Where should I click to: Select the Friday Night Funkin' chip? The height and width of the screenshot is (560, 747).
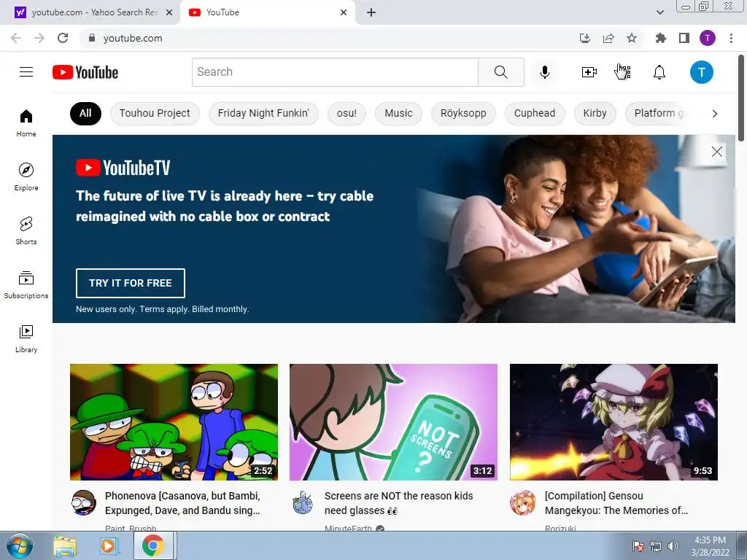click(x=263, y=113)
